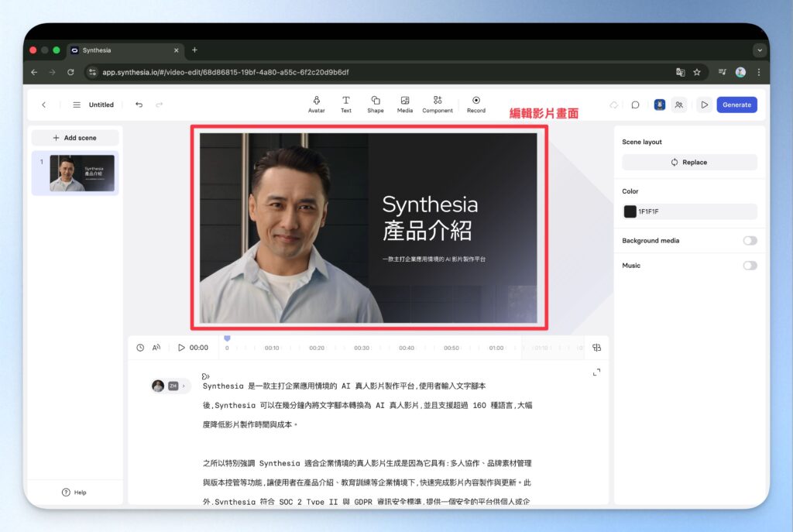Image resolution: width=793 pixels, height=532 pixels.
Task: Enable the Background media toggle
Action: 749,241
